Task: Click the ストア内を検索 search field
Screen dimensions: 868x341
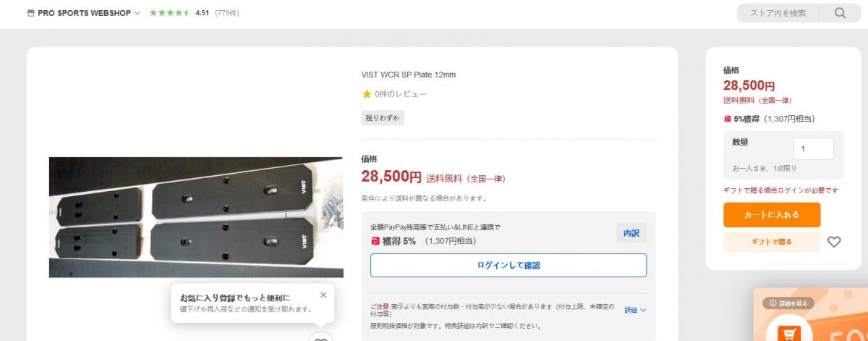Action: tap(779, 13)
